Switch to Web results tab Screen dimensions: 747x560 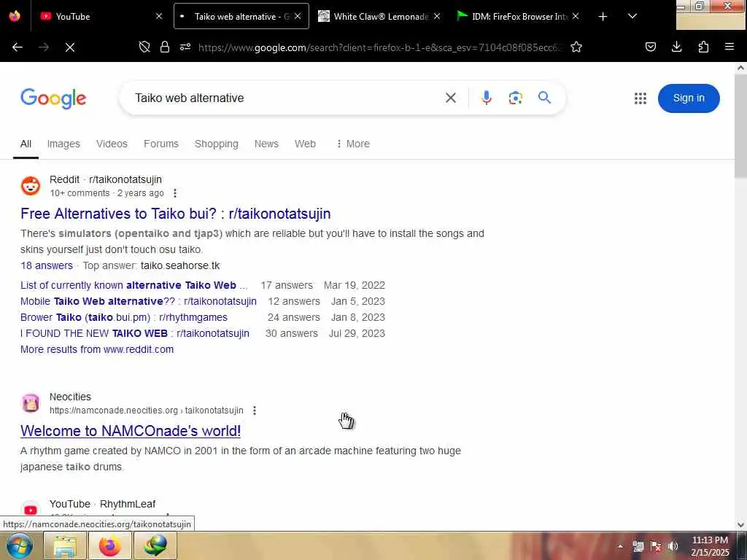tap(305, 144)
